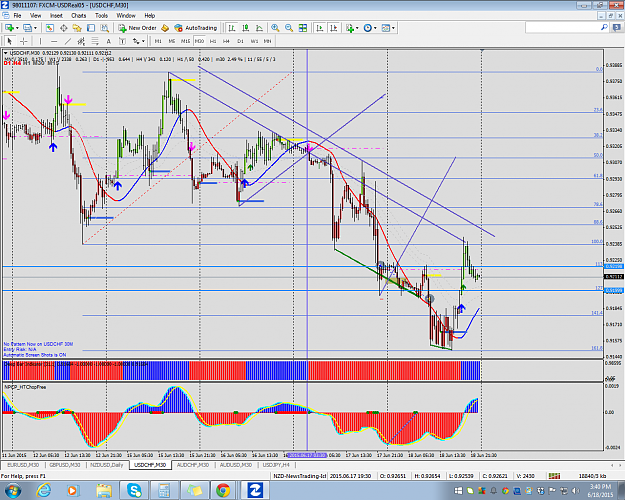Select the Crosshair tool
This screenshot has height=500, width=625.
click(24, 41)
